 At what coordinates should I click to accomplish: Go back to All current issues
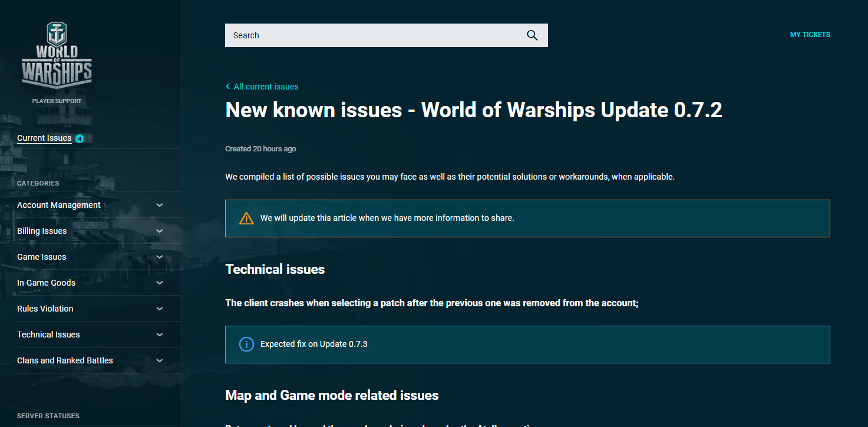click(x=266, y=87)
